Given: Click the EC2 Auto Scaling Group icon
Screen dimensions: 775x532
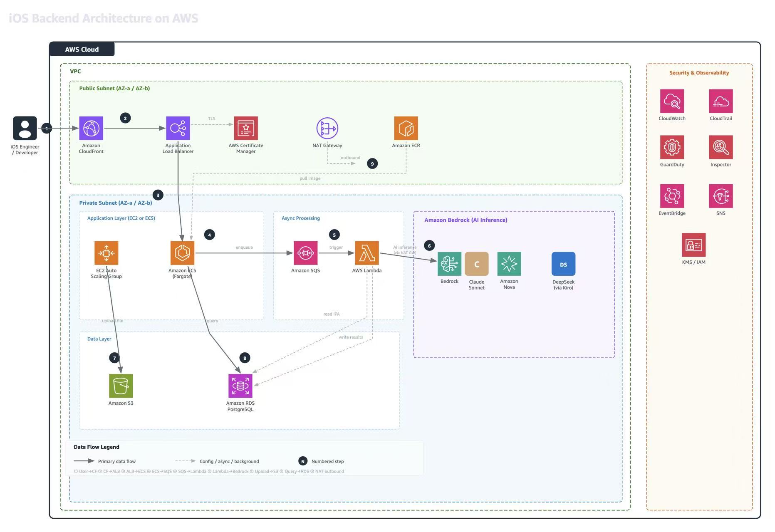Looking at the screenshot, I should (106, 253).
